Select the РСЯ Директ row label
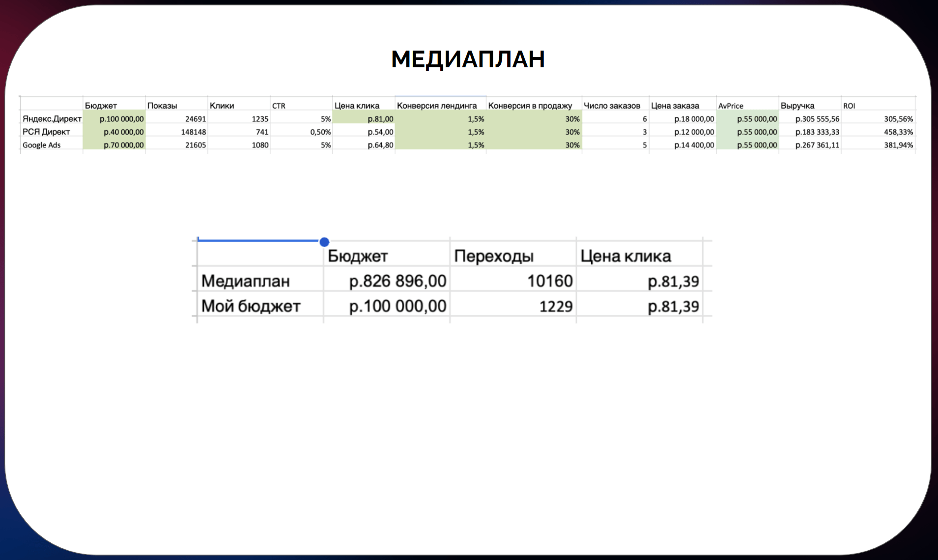Viewport: 938px width, 560px height. (46, 132)
